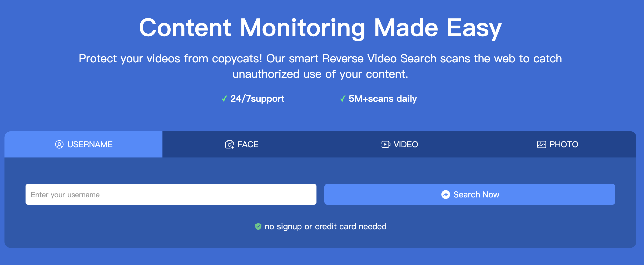The width and height of the screenshot is (644, 265).
Task: Click the user profile icon in USERNAME tab
Action: [59, 144]
